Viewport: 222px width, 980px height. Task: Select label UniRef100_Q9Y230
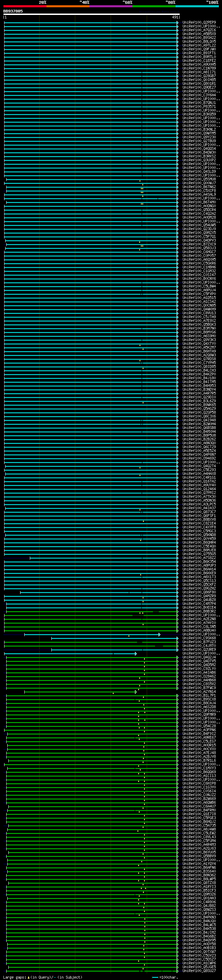pos(199,137)
